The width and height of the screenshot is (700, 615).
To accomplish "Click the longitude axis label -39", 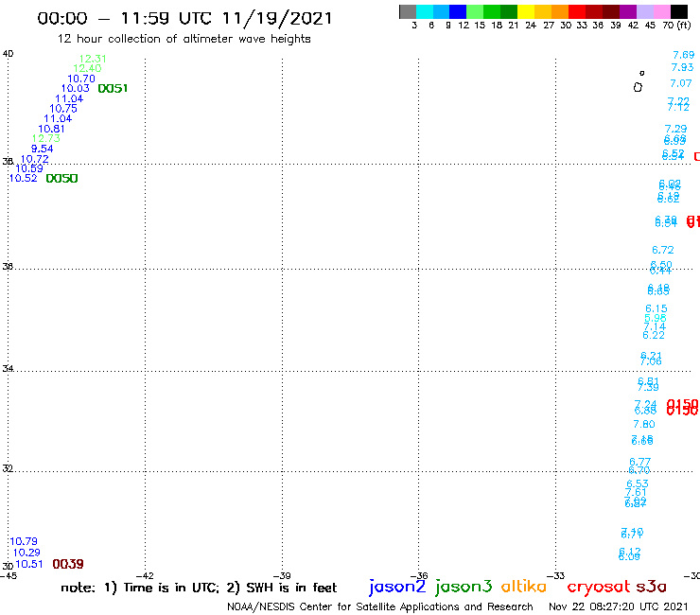I will 282,576.
